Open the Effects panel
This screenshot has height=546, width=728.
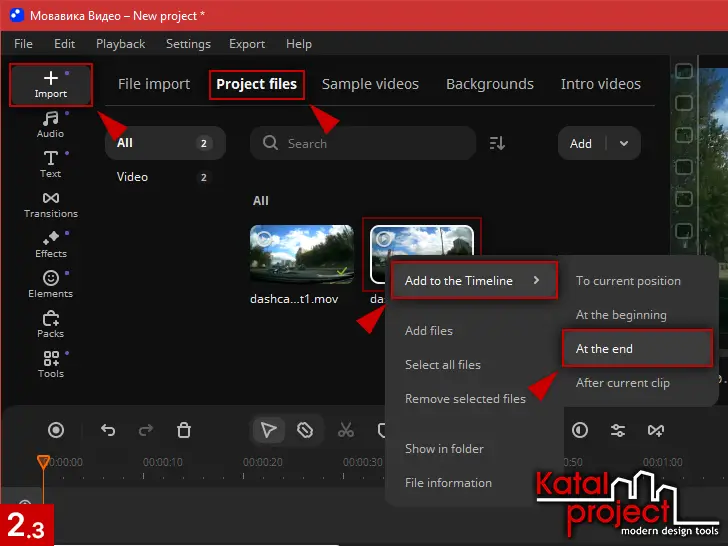point(51,244)
